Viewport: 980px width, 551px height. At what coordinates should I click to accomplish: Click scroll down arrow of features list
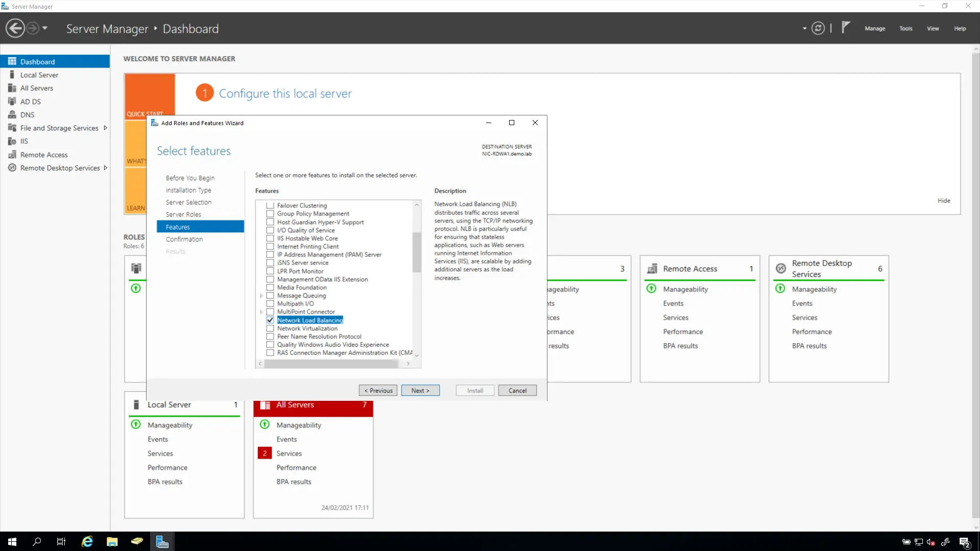[x=417, y=355]
